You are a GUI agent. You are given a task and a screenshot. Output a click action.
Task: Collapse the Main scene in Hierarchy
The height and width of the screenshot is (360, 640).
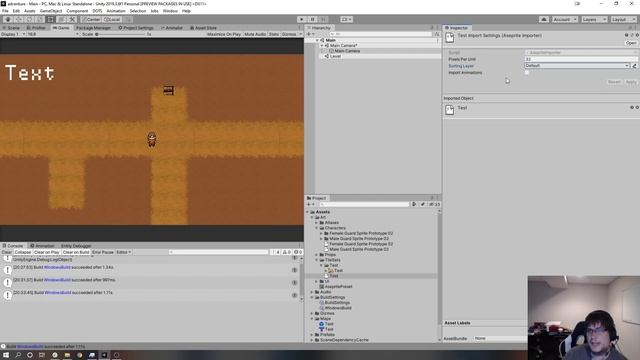click(317, 40)
